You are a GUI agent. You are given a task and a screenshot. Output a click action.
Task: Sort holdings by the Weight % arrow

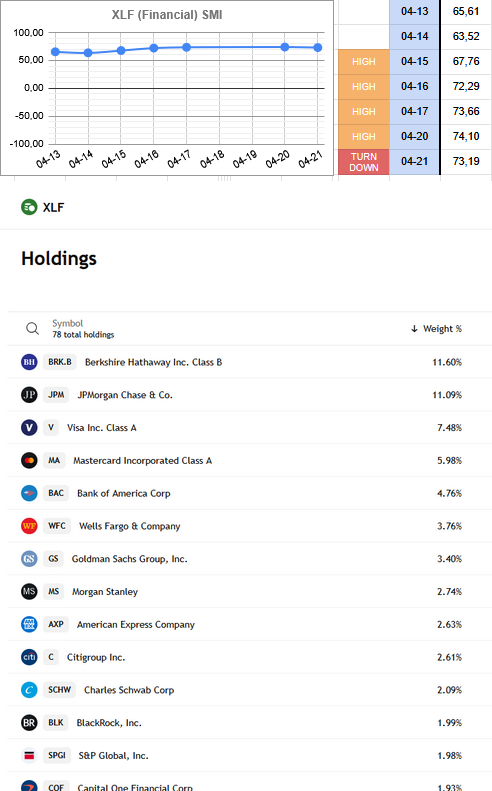click(414, 329)
